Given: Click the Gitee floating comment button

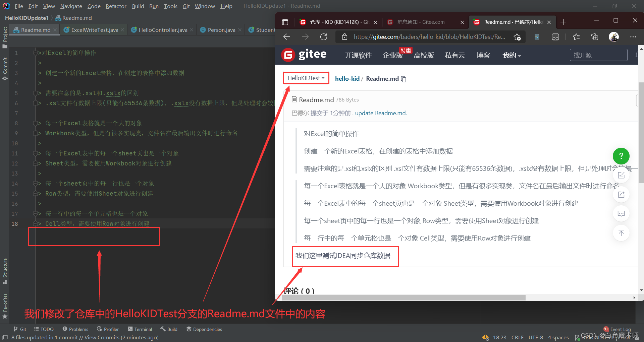Looking at the screenshot, I should pos(621,213).
